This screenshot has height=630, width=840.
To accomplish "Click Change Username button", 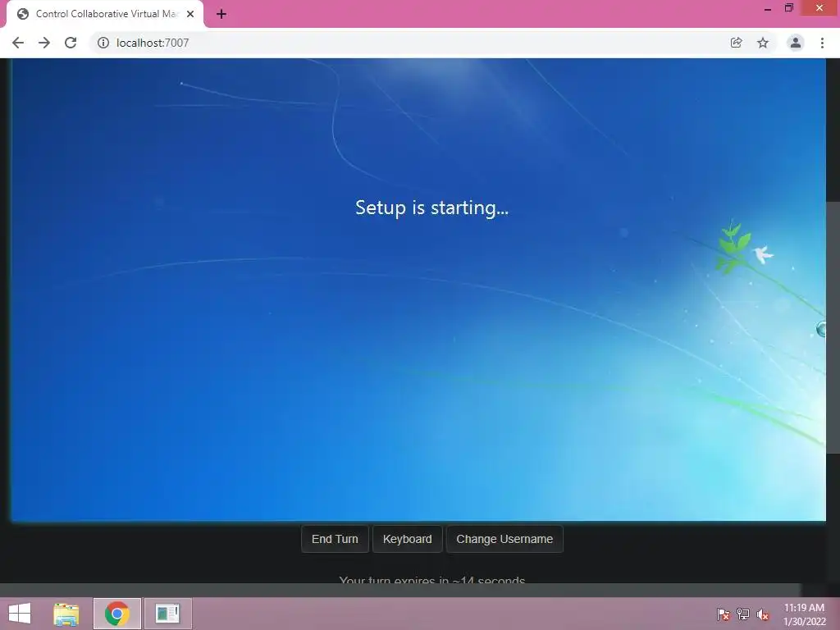I will (504, 539).
